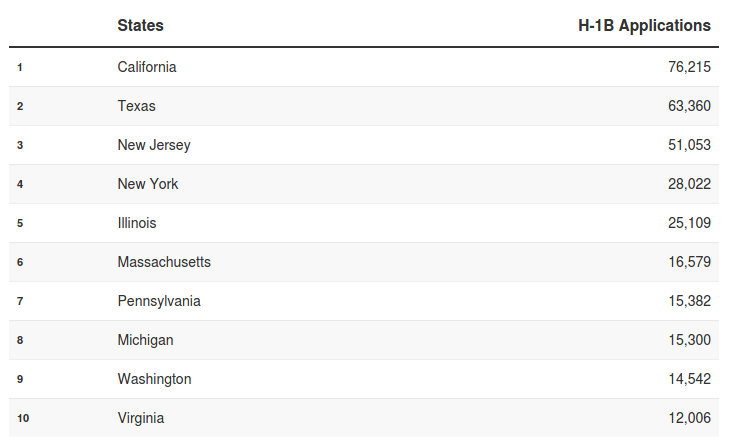The width and height of the screenshot is (738, 444).
Task: Select the 63,360 value for Texas
Action: pyautogui.click(x=689, y=106)
